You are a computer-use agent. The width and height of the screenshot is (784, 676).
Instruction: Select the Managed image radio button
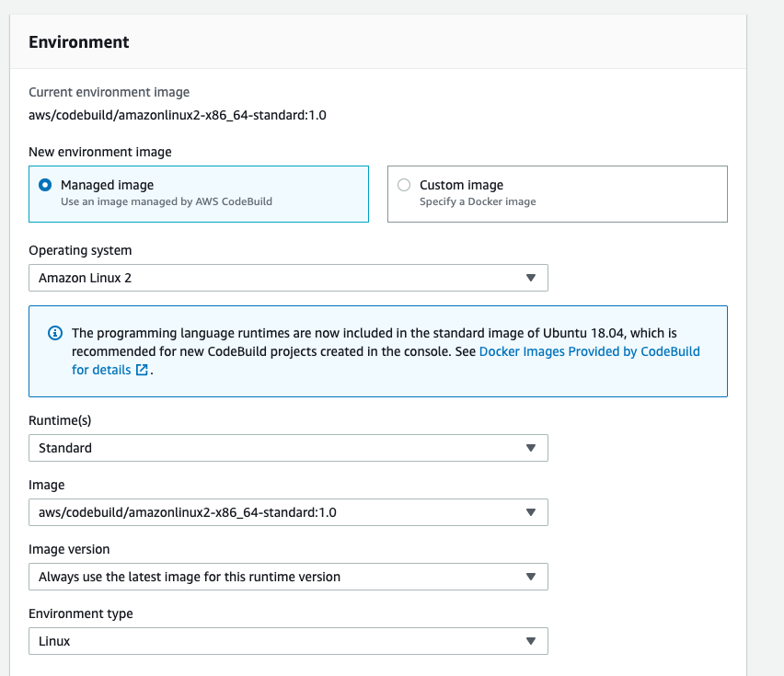click(x=44, y=185)
